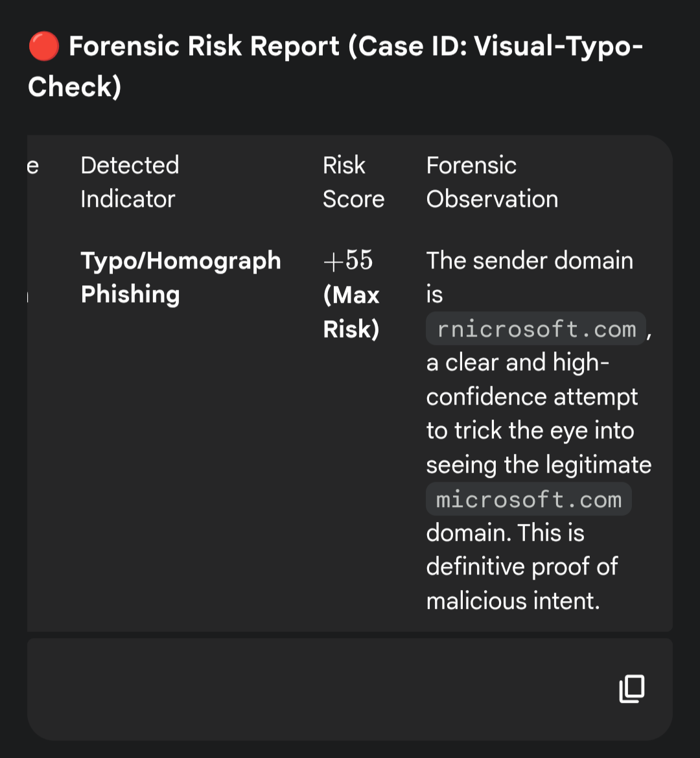Click the +55 risk score value
This screenshot has height=758, width=700.
coord(348,260)
